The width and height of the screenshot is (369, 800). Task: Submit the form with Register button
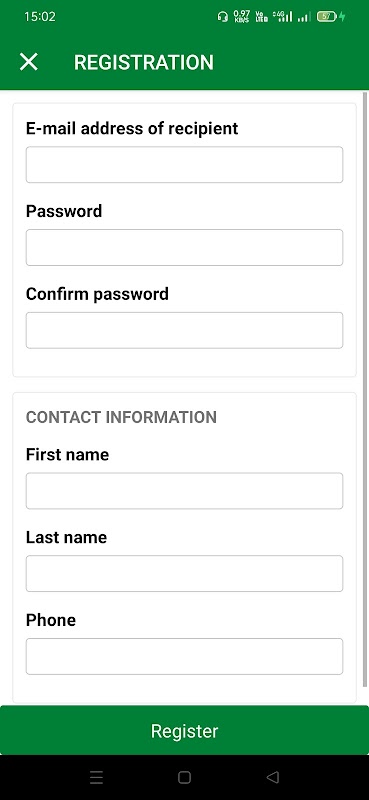tap(184, 731)
